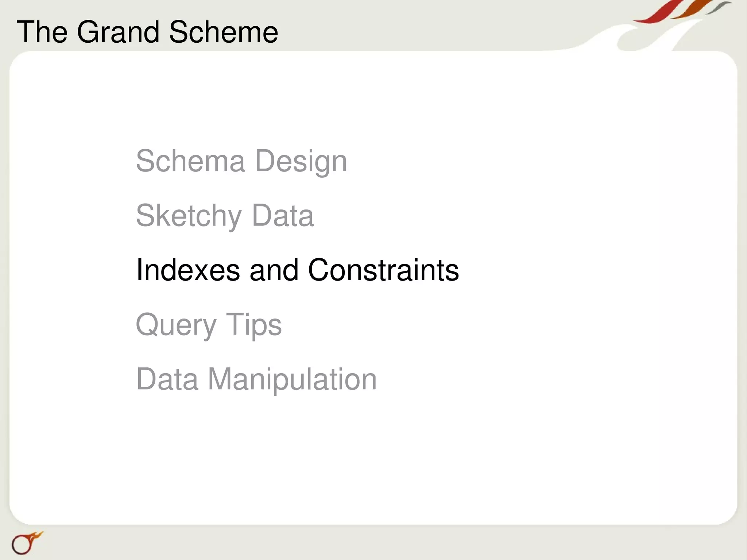Click the flaming ring logo
The height and width of the screenshot is (560, 747).
[x=26, y=542]
